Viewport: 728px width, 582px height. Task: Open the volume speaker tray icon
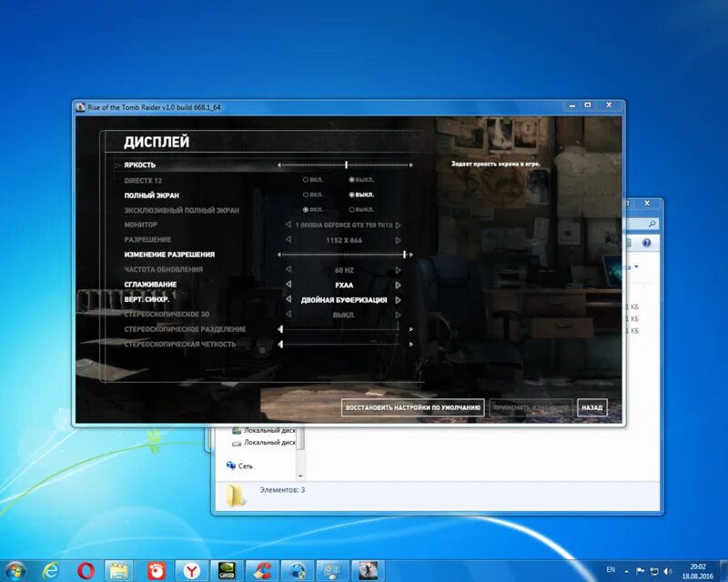click(x=668, y=571)
